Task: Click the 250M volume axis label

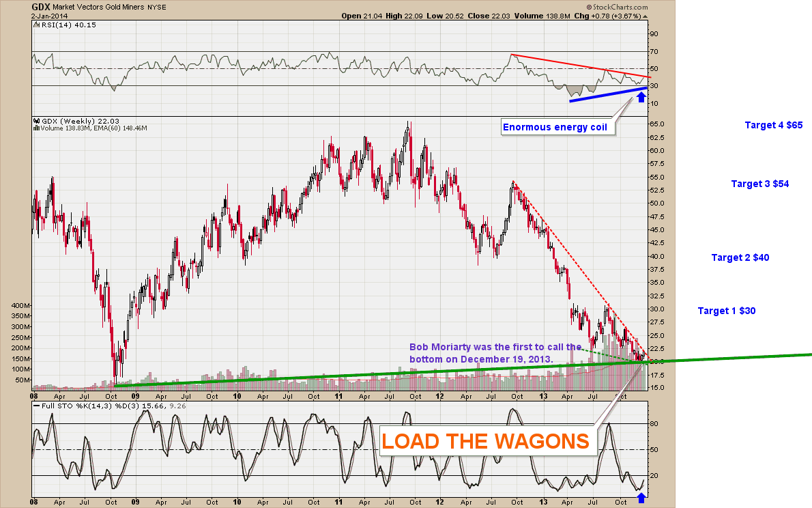Action: point(20,337)
